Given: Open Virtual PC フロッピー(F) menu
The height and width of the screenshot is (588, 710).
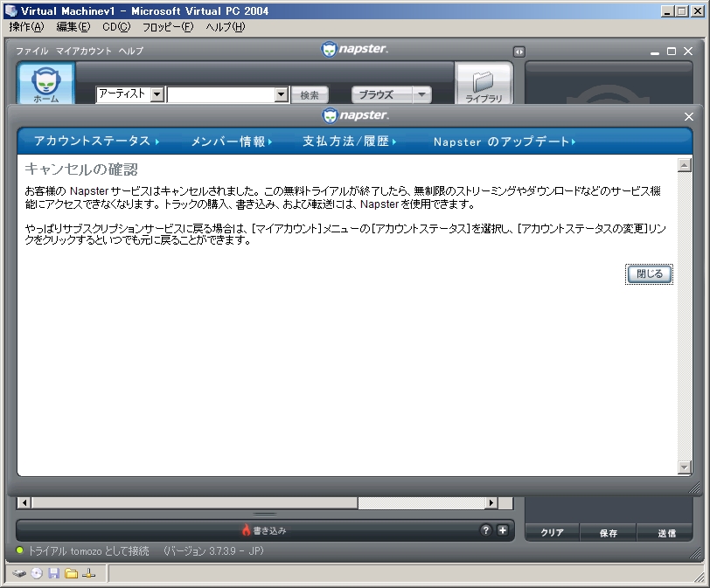Looking at the screenshot, I should coord(168,27).
